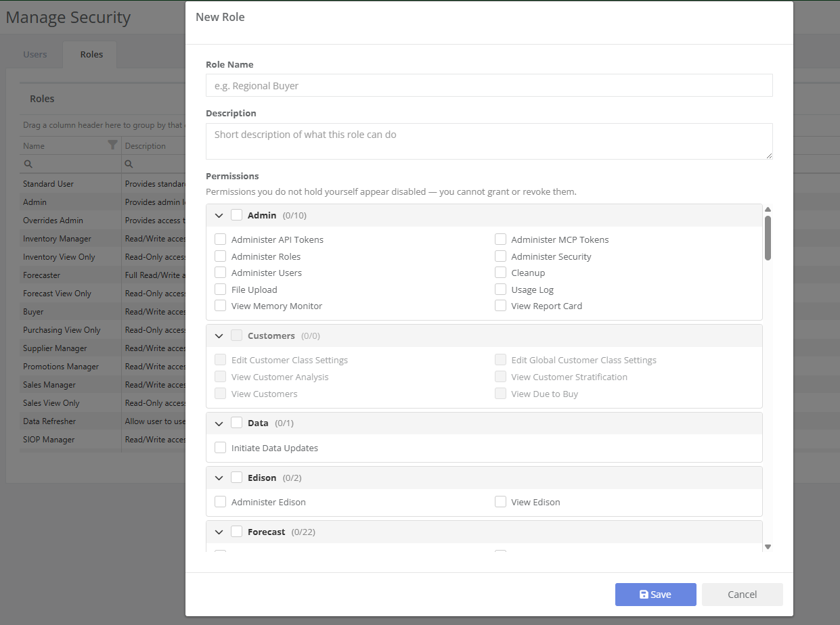Collapse the Edison permissions group chevron
The image size is (840, 625).
pos(219,478)
